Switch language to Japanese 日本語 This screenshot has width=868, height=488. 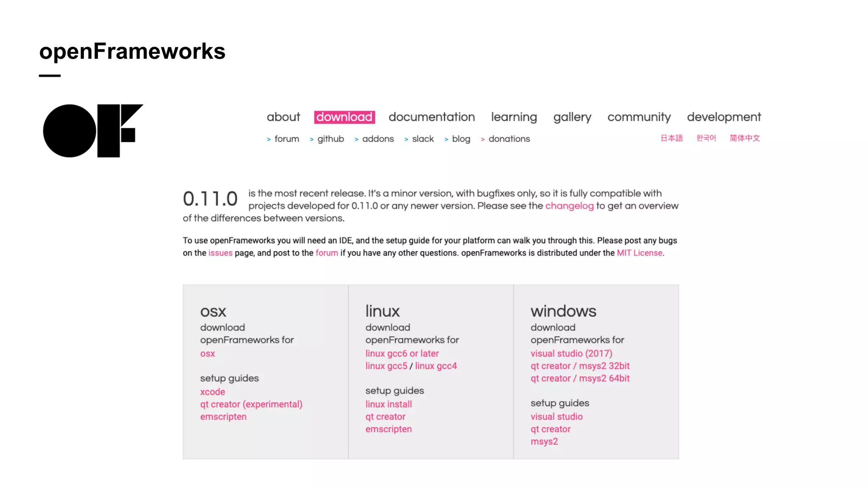(x=672, y=138)
